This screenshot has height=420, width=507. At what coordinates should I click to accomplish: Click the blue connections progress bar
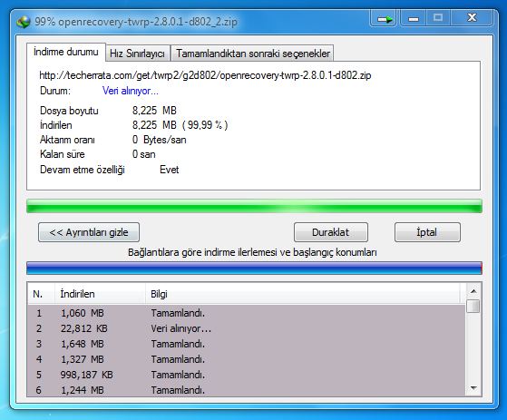(x=254, y=268)
